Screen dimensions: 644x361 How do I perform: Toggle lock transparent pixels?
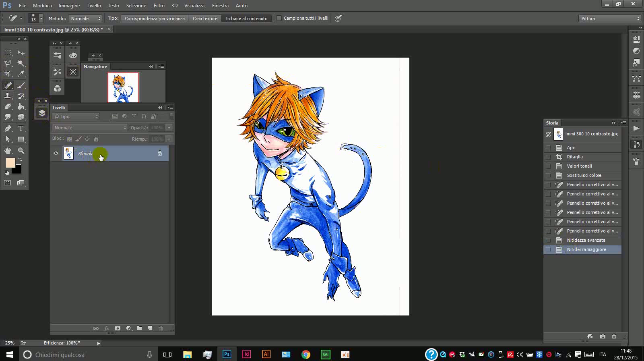(69, 139)
